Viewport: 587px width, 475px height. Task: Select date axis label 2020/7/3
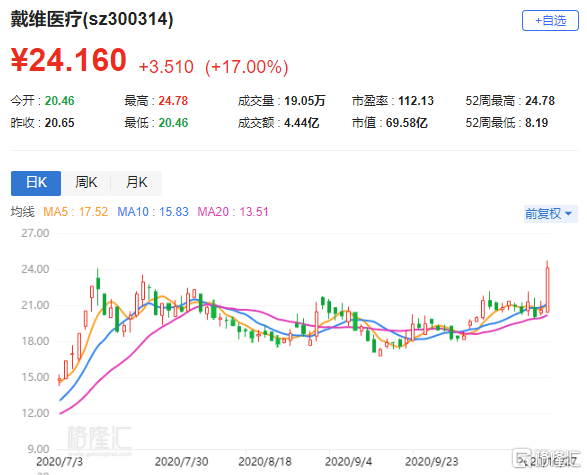60,462
